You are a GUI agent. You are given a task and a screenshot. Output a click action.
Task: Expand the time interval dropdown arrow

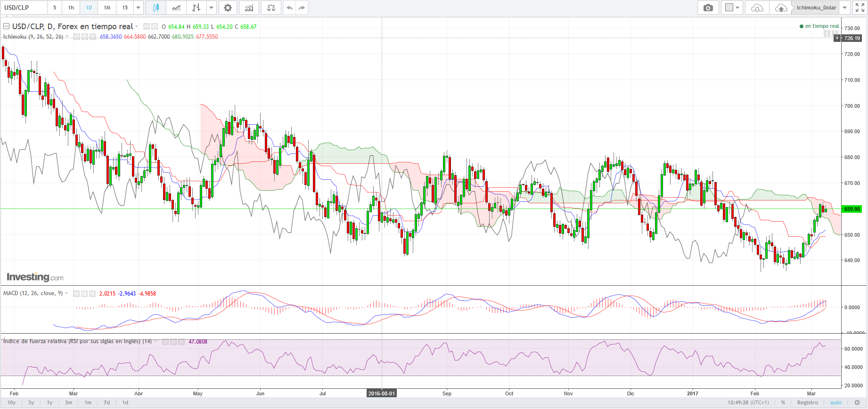point(138,8)
